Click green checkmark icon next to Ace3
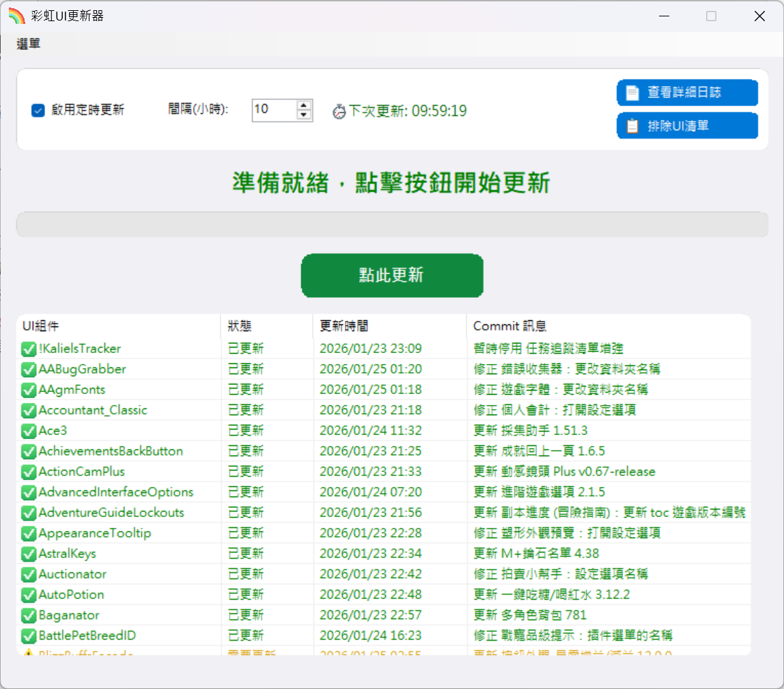The height and width of the screenshot is (689, 784). tap(29, 431)
